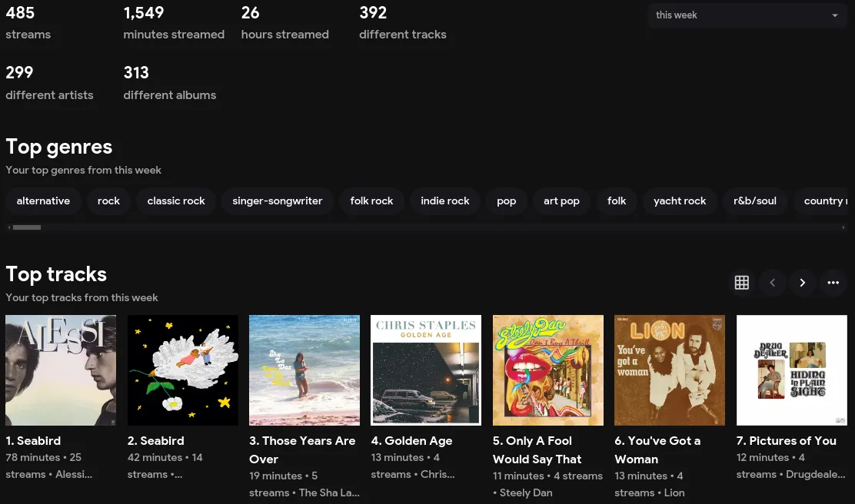The width and height of the screenshot is (855, 504).
Task: Select the folk rock genre chip
Action: [x=371, y=201]
